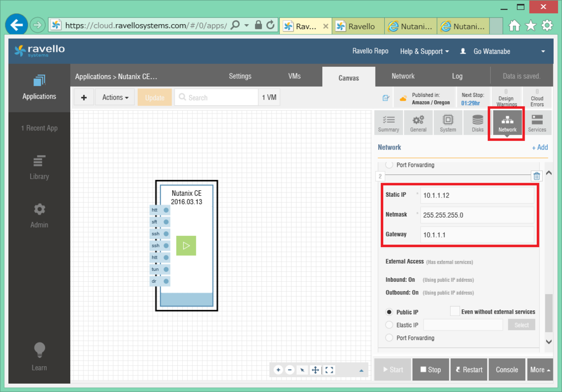Image resolution: width=562 pixels, height=392 pixels.
Task: Select the Elastic IP radio button
Action: click(x=389, y=325)
